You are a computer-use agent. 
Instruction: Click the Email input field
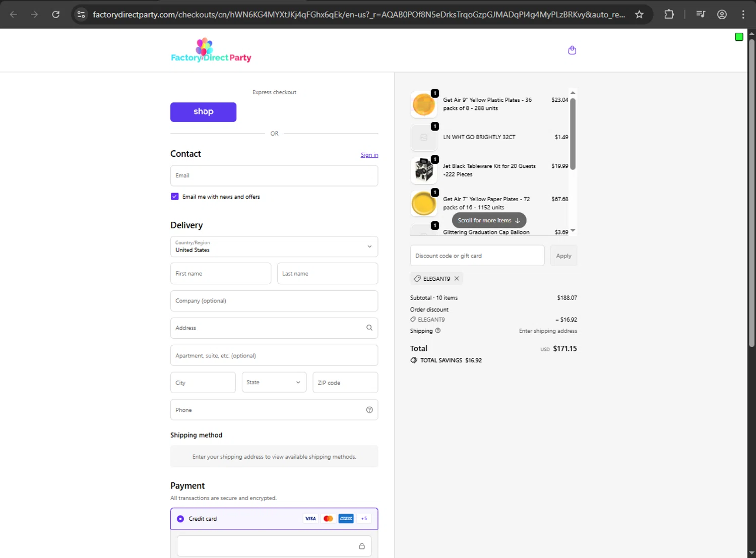click(x=274, y=175)
